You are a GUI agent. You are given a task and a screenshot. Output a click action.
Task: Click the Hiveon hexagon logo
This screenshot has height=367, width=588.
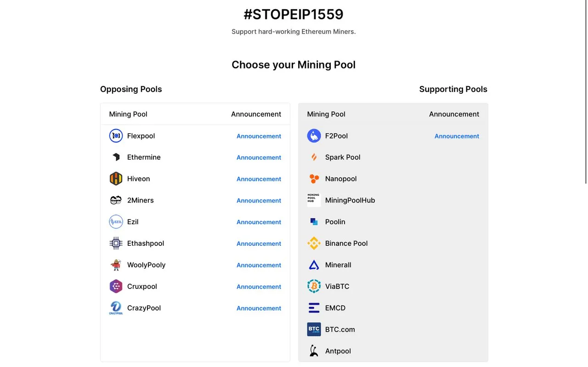tap(116, 179)
